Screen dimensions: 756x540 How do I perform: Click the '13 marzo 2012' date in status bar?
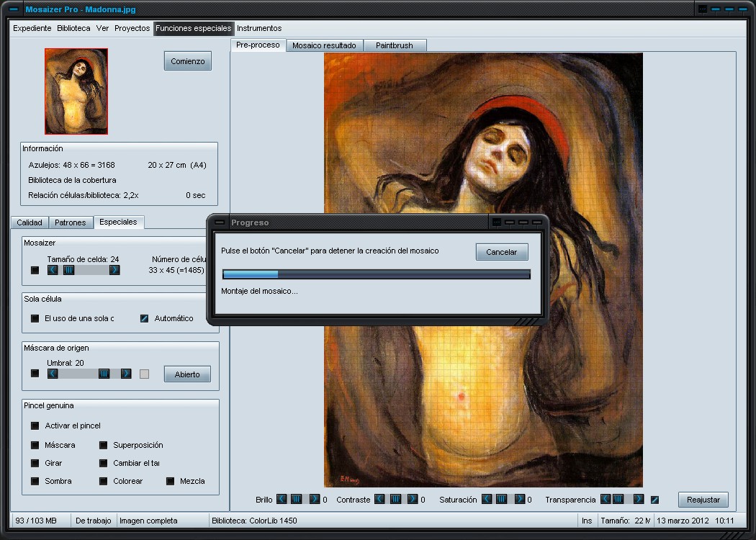point(683,521)
